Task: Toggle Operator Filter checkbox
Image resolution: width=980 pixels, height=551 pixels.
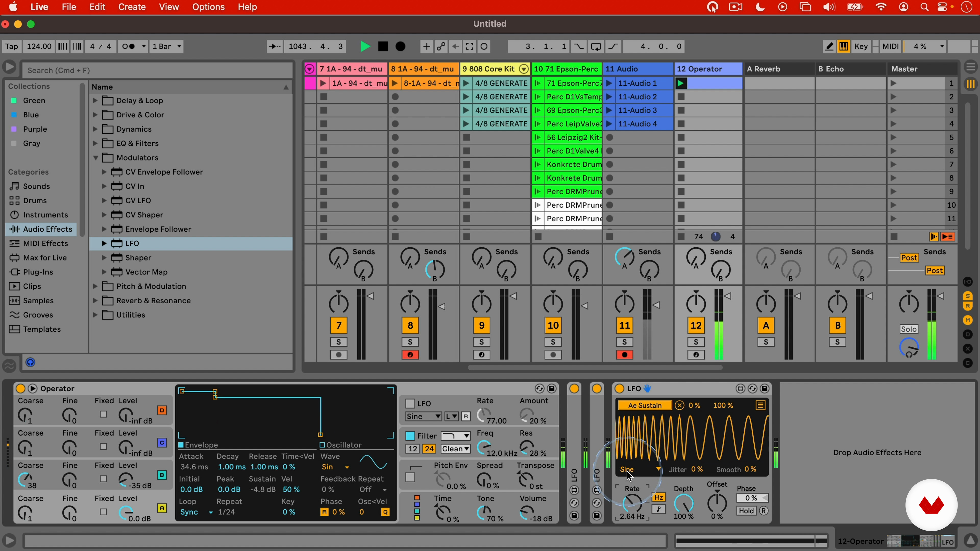Action: (x=410, y=436)
